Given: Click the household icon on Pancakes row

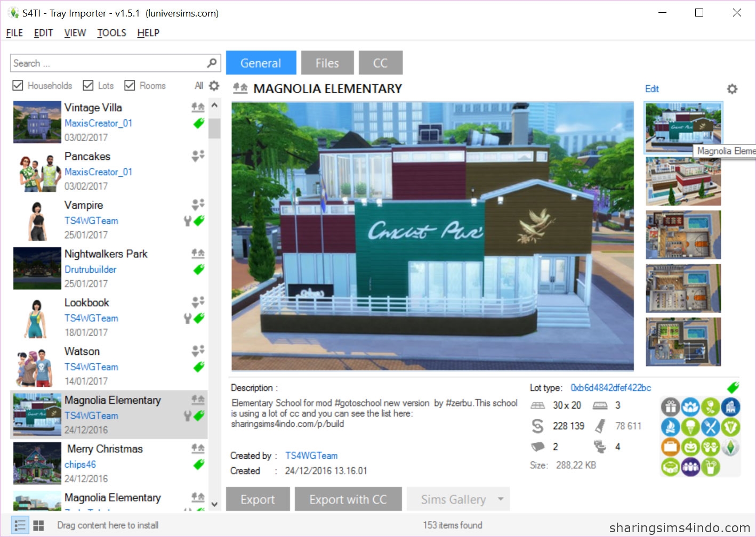Looking at the screenshot, I should pyautogui.click(x=198, y=156).
